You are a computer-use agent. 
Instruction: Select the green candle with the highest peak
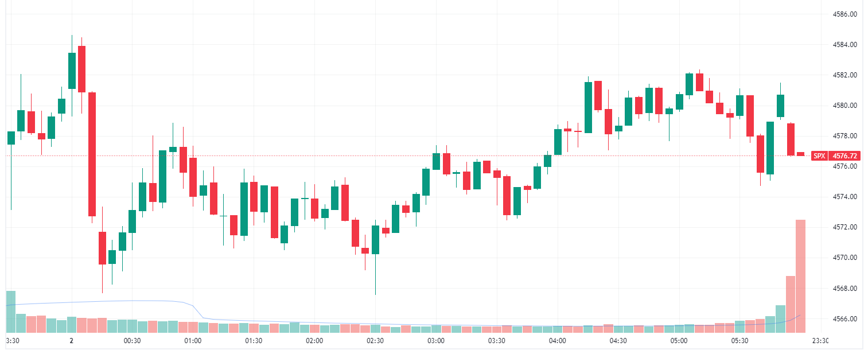[x=72, y=71]
